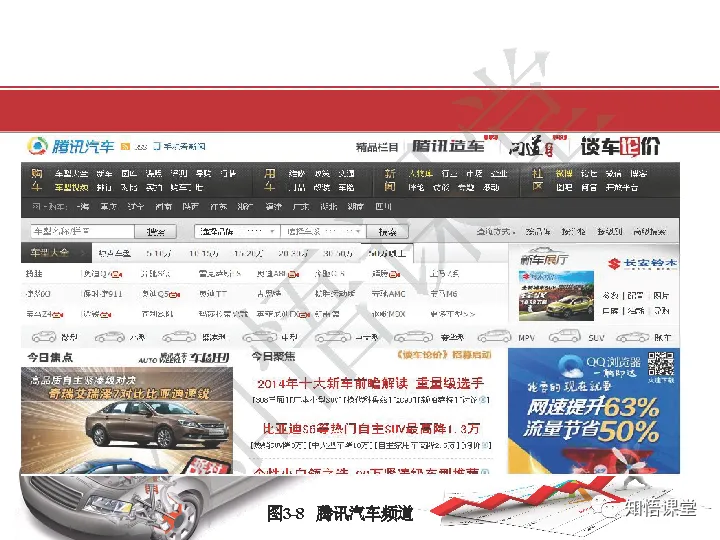Click the 长安铃木 Suzuki brand logo
This screenshot has height=540, width=720.
[642, 263]
